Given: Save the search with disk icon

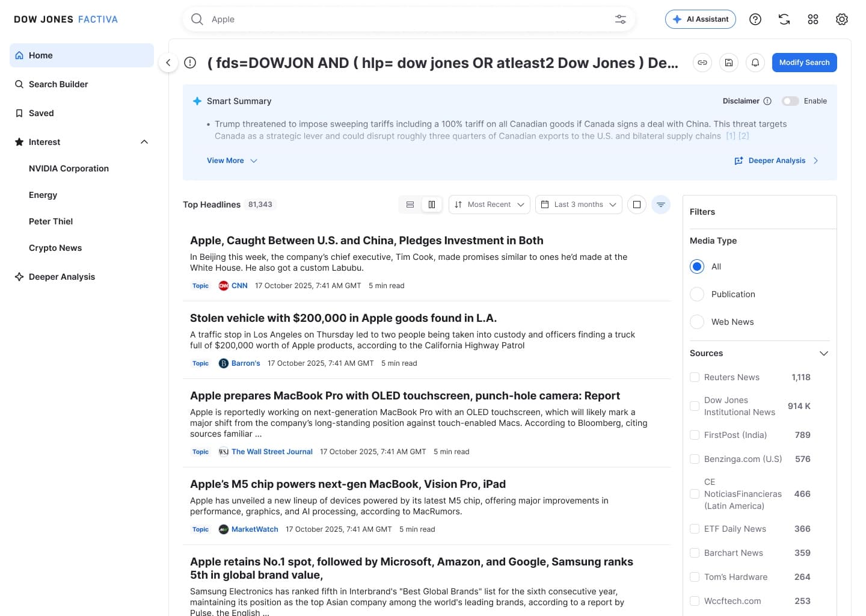Looking at the screenshot, I should pos(729,63).
